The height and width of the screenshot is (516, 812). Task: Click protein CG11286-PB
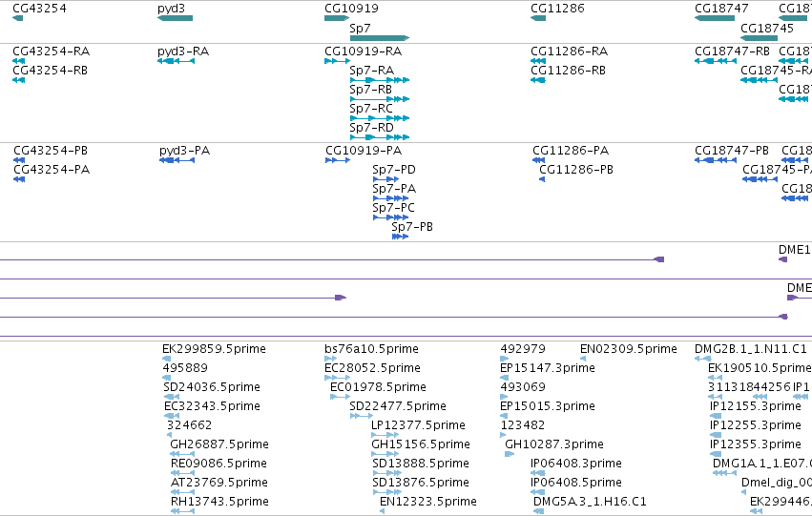click(x=576, y=170)
